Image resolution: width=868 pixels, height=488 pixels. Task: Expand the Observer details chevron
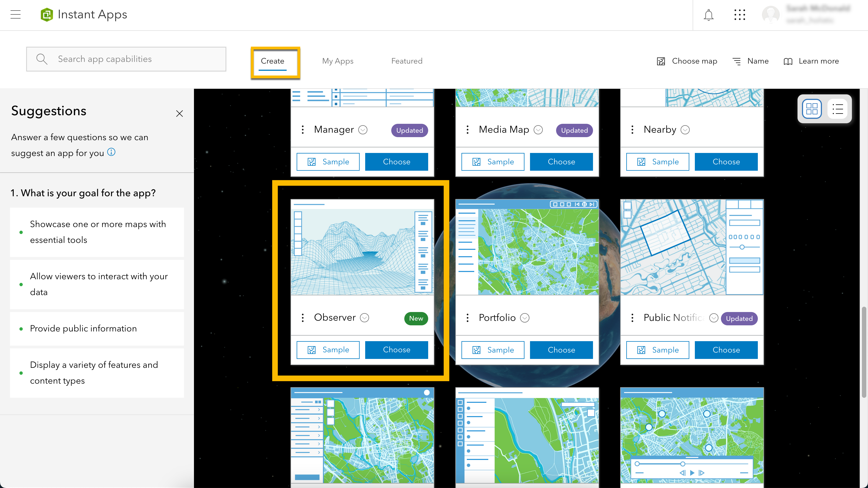365,318
